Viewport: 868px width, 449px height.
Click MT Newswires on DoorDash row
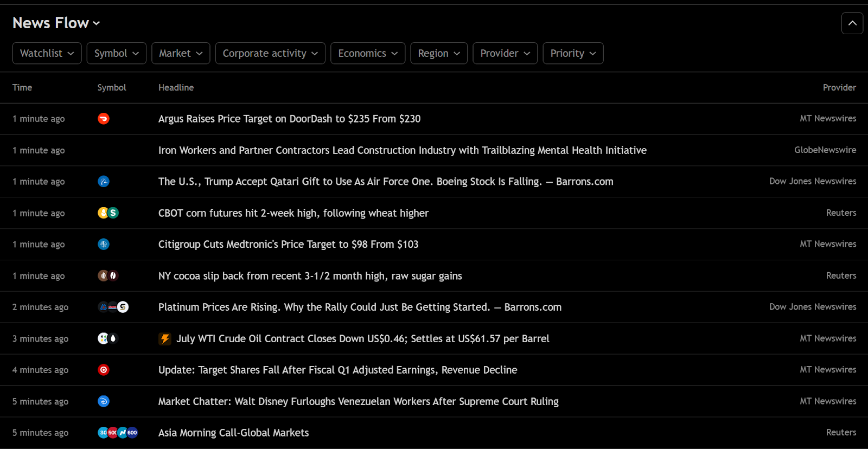828,118
